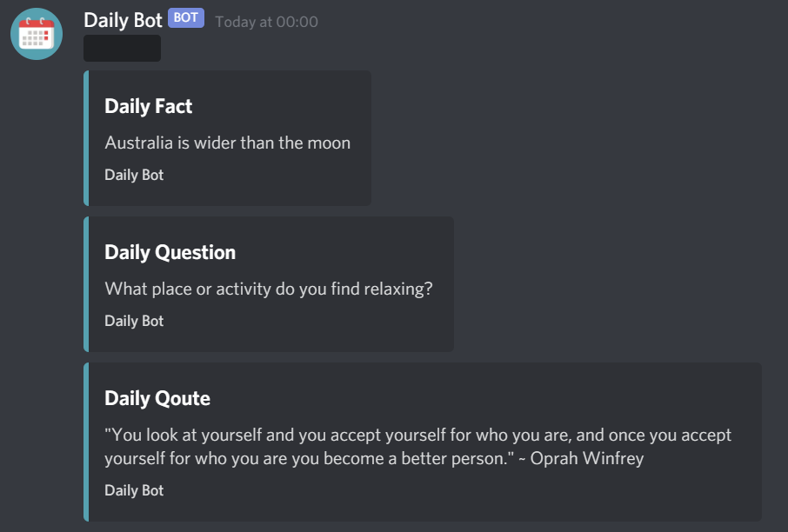
Task: Click the Daily Bot footer under Daily Qoute
Action: tap(133, 490)
